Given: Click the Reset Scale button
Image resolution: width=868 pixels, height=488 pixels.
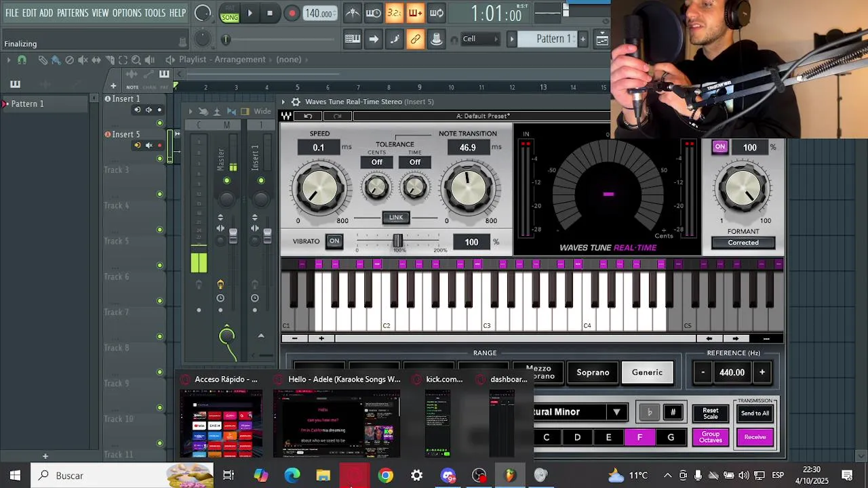Looking at the screenshot, I should click(710, 413).
